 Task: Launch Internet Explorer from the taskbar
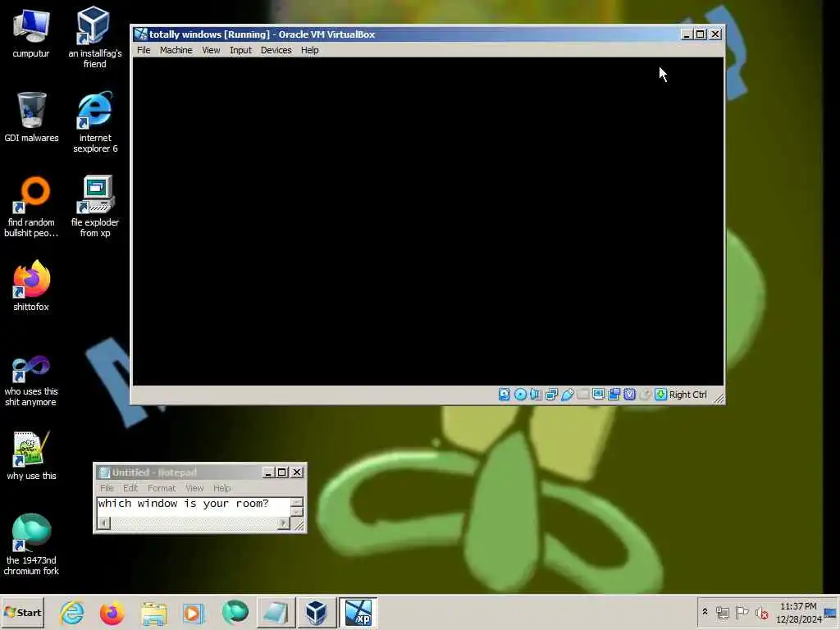tap(72, 613)
